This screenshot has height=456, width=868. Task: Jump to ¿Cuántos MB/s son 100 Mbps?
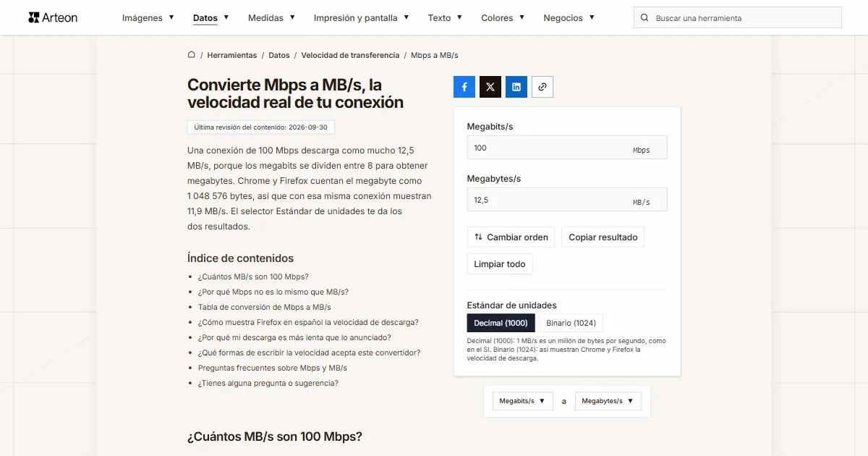pos(253,276)
